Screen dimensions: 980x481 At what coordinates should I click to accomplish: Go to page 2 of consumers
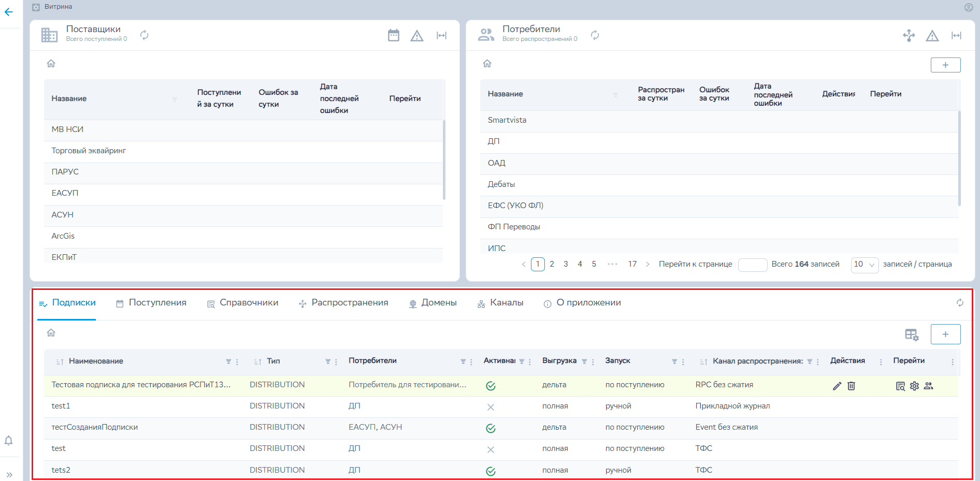[x=552, y=264]
